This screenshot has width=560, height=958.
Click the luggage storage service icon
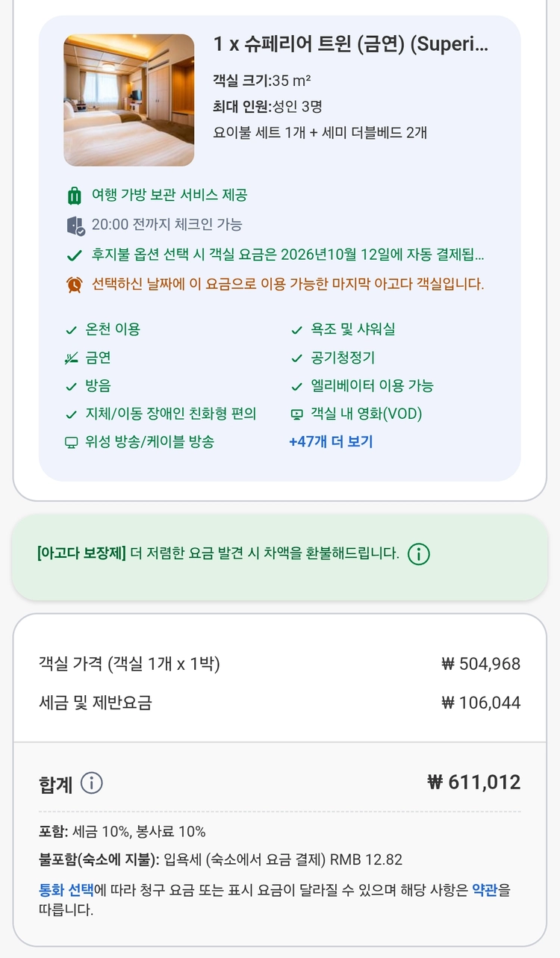click(x=74, y=196)
